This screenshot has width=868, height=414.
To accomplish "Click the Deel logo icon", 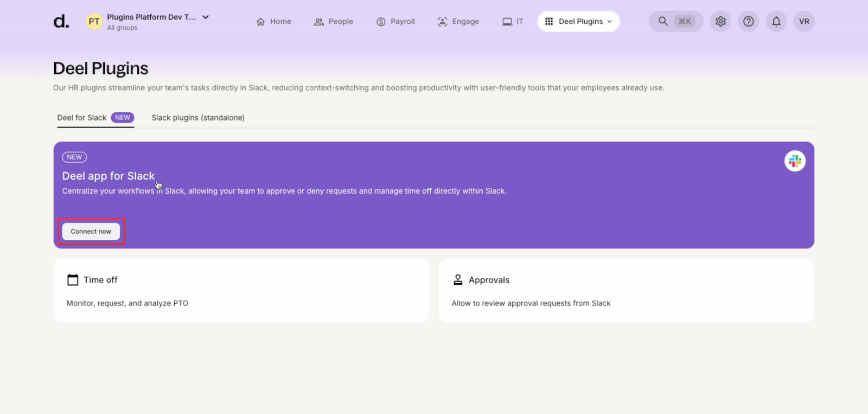I will click(61, 22).
